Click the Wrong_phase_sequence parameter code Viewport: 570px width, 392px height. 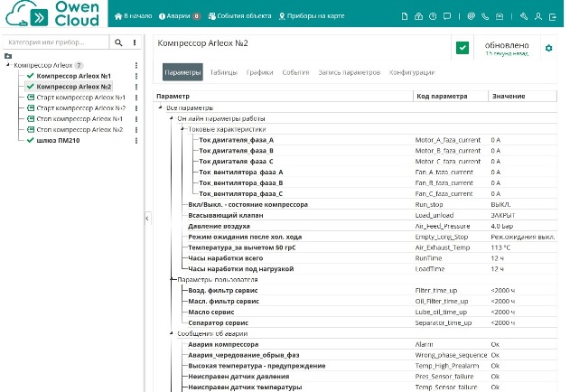[451, 355]
